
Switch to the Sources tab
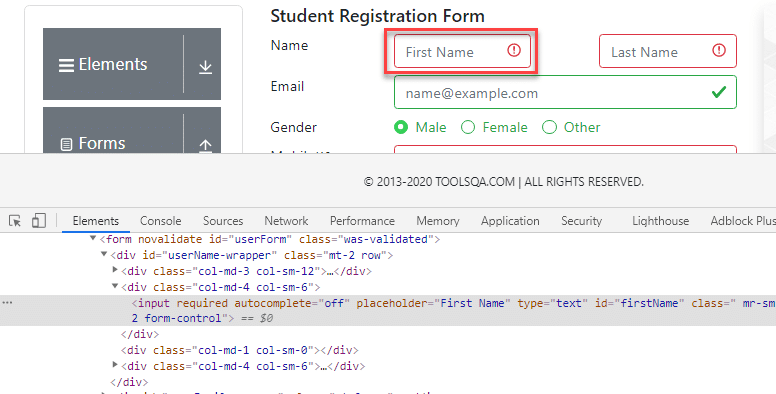click(223, 221)
